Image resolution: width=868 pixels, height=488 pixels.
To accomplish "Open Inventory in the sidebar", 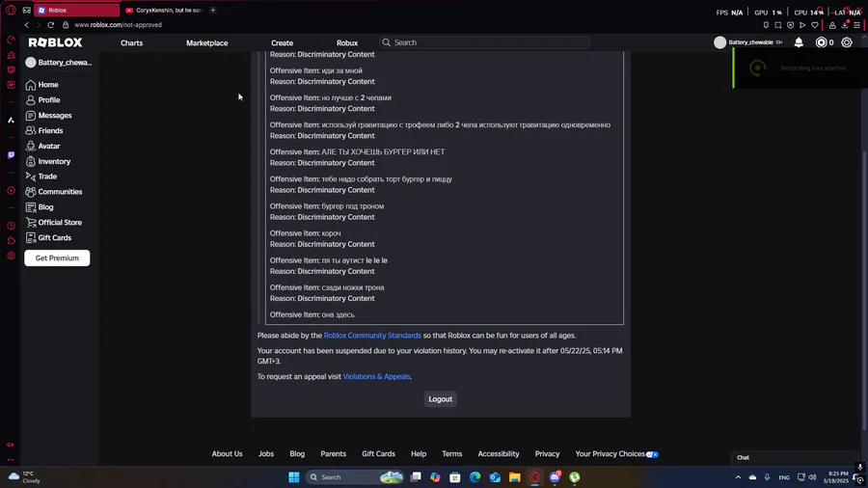I will tap(48, 162).
